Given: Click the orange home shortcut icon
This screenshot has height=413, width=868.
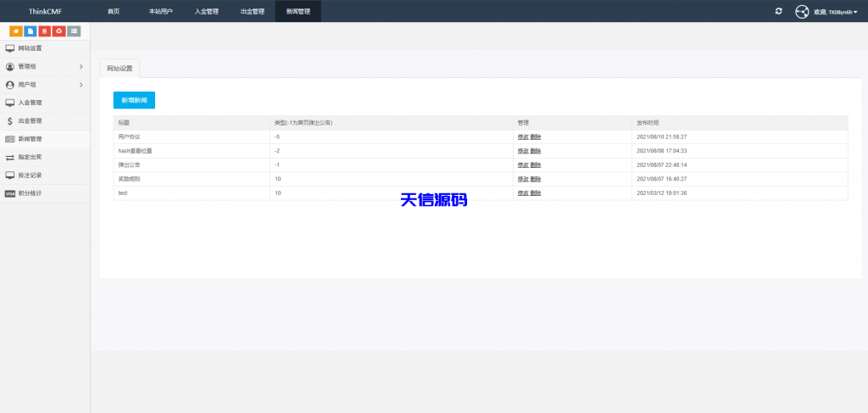Looking at the screenshot, I should click(15, 31).
